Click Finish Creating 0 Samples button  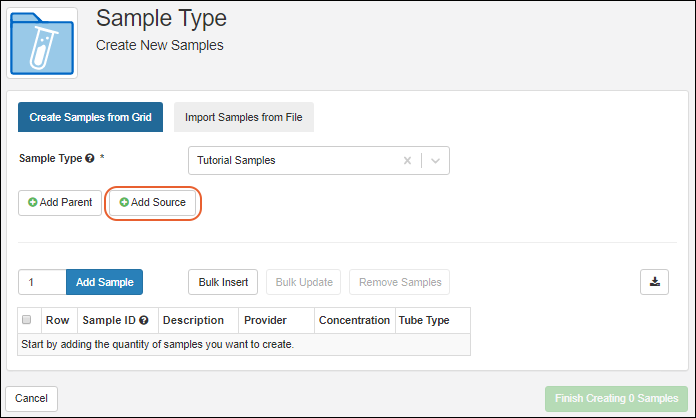[x=616, y=398]
